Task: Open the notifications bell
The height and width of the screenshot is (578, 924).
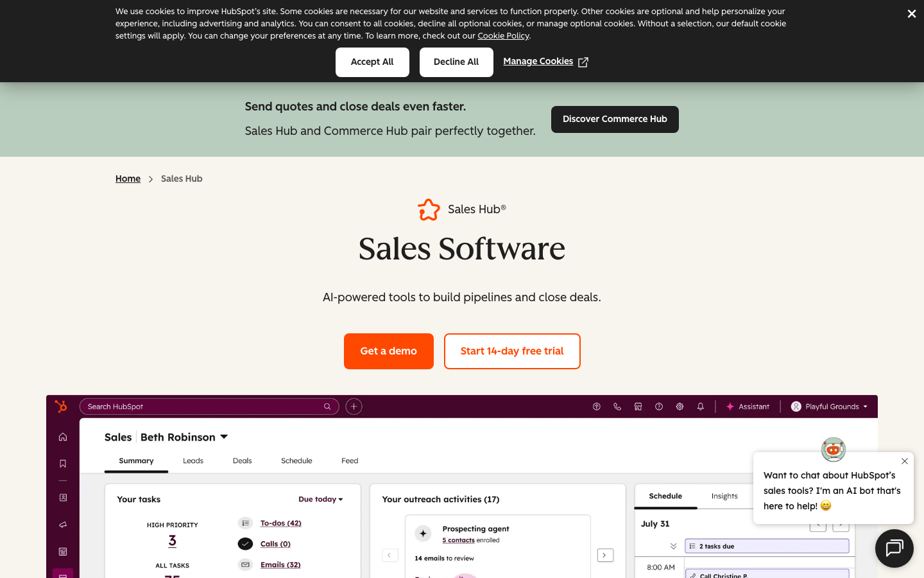Action: pos(701,407)
